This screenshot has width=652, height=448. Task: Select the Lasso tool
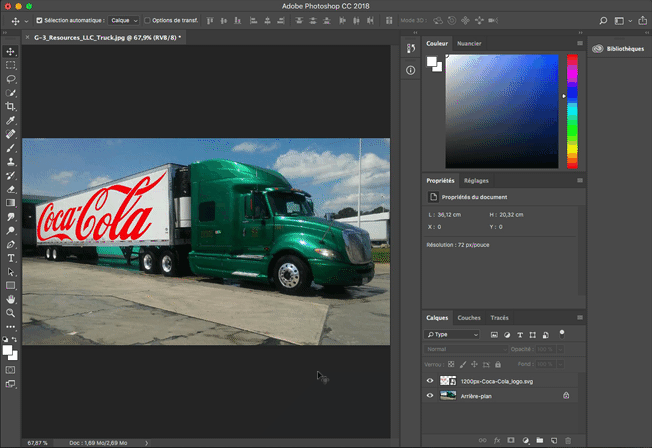point(10,79)
